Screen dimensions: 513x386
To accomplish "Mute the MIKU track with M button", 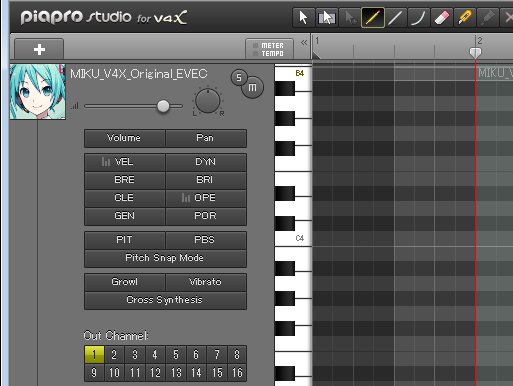I will pos(252,88).
